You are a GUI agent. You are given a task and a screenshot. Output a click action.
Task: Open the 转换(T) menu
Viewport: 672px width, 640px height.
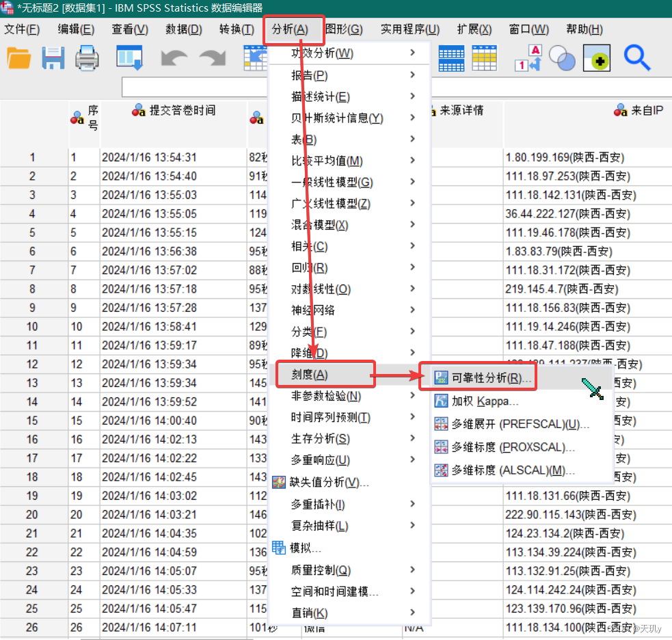click(237, 29)
